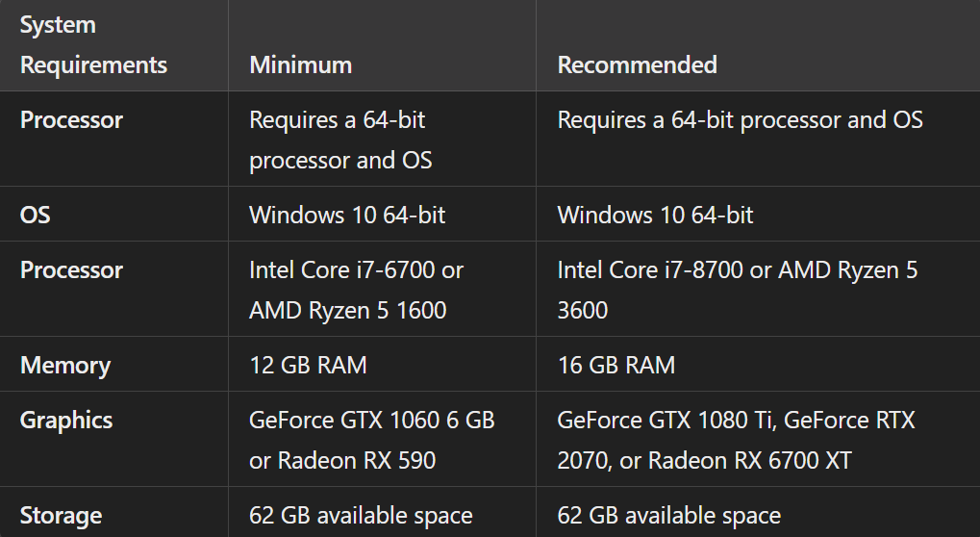Click the System Requirements column header
Image resolution: width=980 pixels, height=537 pixels.
pyautogui.click(x=93, y=44)
